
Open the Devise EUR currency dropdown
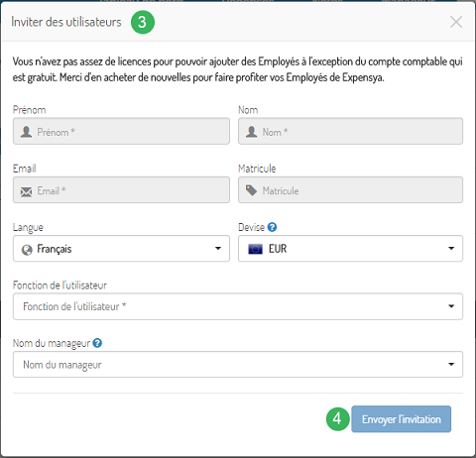350,249
